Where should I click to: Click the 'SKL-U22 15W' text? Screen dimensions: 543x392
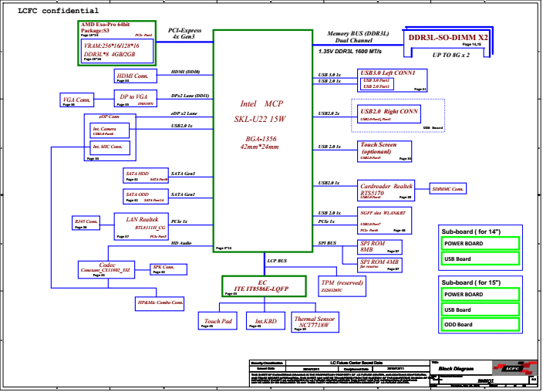pyautogui.click(x=260, y=119)
